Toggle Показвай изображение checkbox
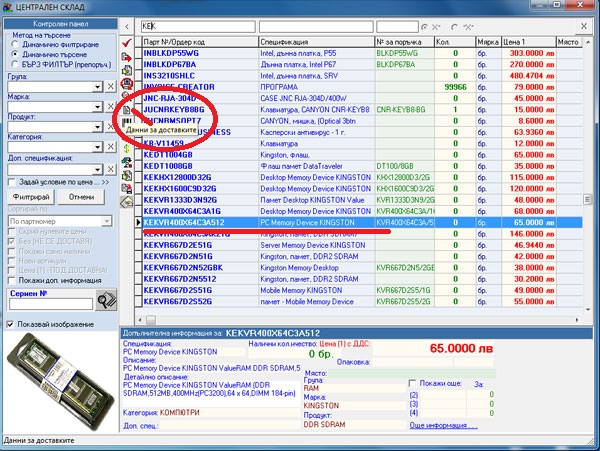The height and width of the screenshot is (451, 600). click(x=10, y=324)
